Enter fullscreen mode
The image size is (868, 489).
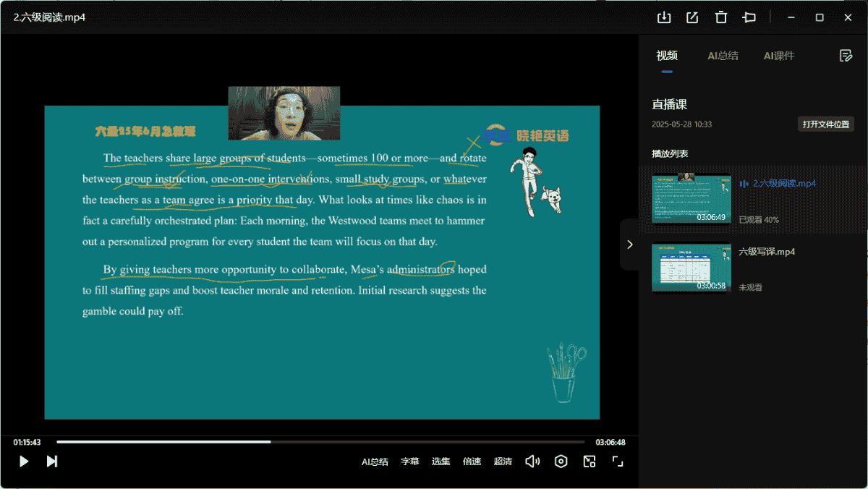pyautogui.click(x=618, y=462)
